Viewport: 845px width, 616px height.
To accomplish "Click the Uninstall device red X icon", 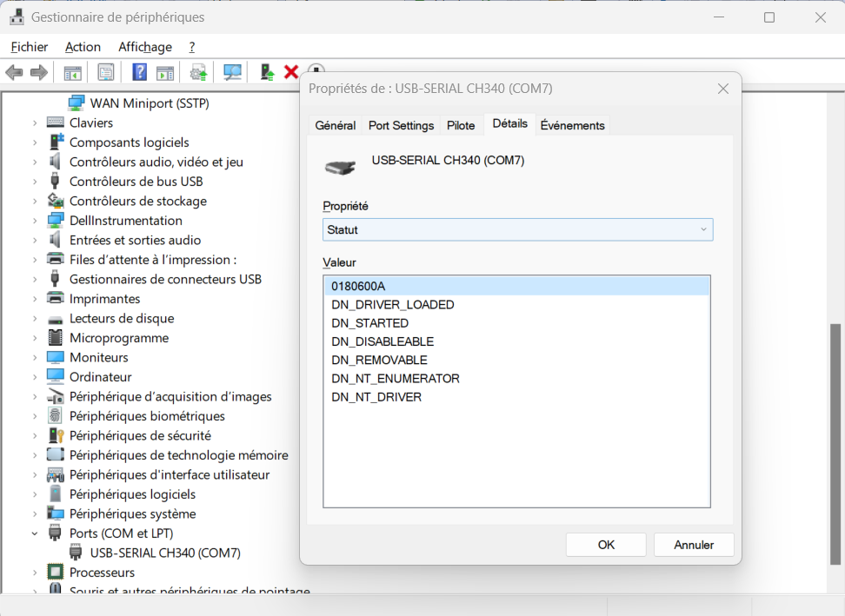I will (291, 71).
